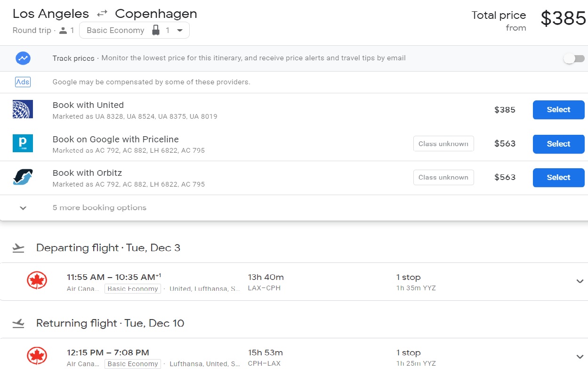Click the blue Track prices trend icon
This screenshot has height=369, width=588.
23,58
